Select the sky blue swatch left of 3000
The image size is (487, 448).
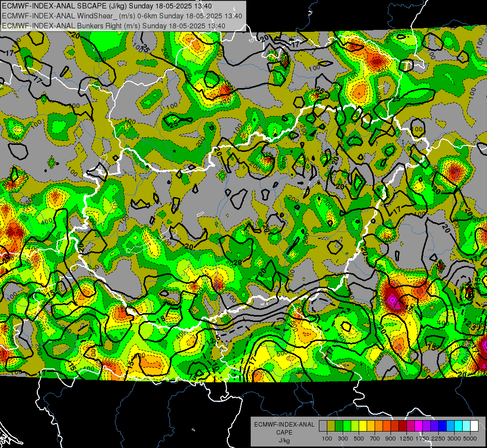click(451, 426)
